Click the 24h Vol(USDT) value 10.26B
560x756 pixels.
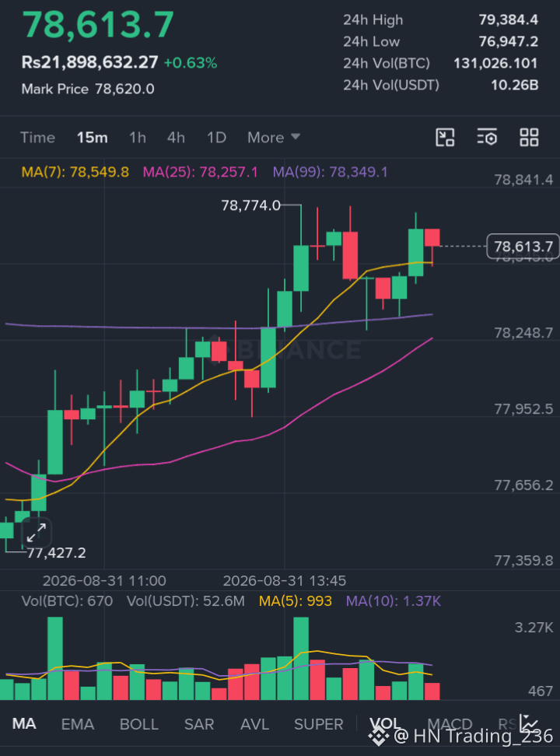click(515, 85)
